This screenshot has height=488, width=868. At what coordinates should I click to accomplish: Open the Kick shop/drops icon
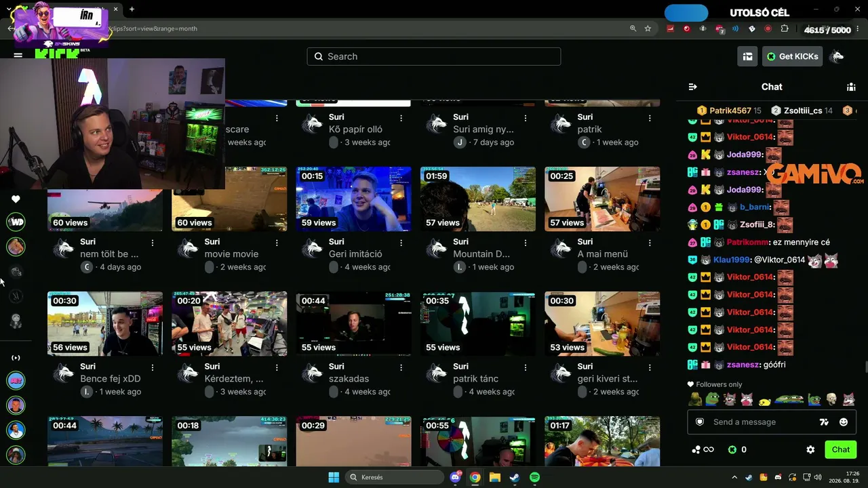747,56
